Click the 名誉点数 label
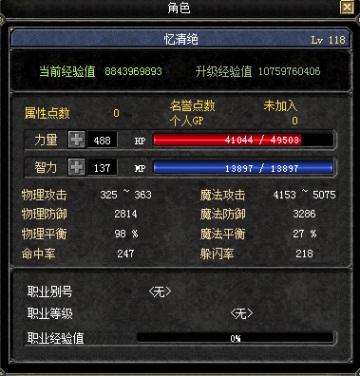The image size is (360, 376). 192,106
